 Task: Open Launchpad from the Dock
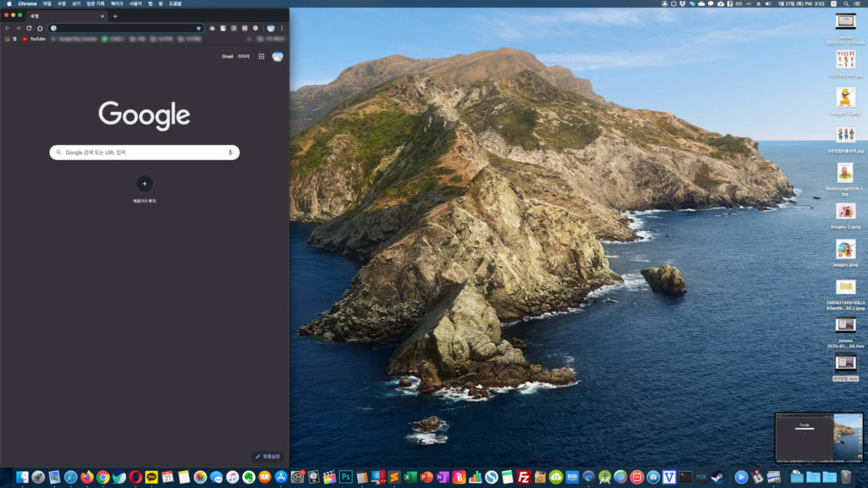coord(38,477)
